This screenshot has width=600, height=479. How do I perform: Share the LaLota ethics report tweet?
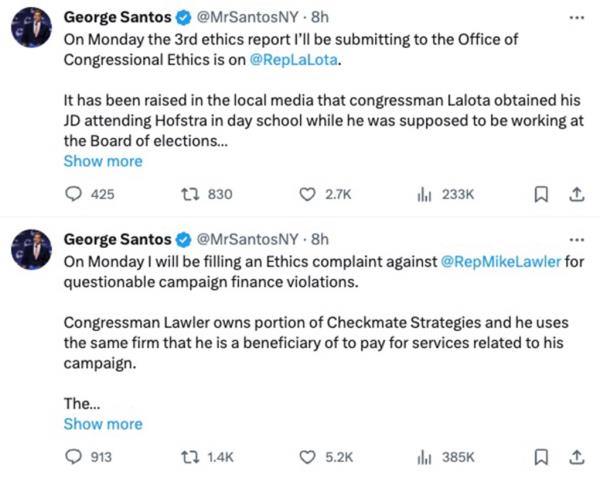point(576,195)
